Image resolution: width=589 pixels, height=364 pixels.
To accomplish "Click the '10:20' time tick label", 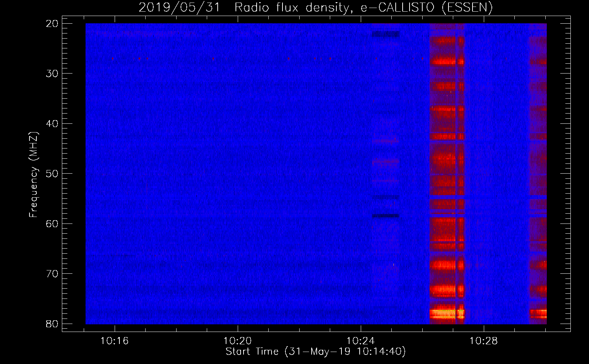I will 237,341.
